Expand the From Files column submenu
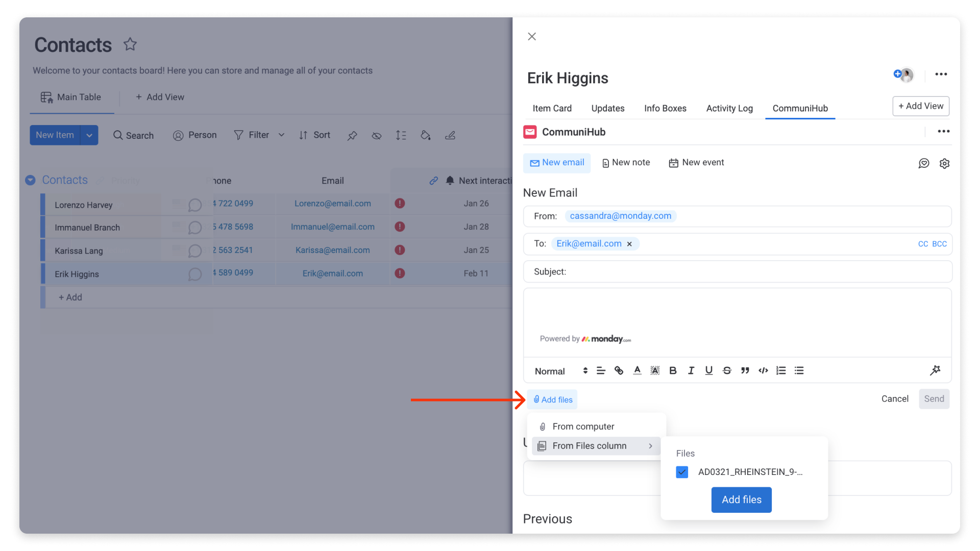Viewport: 980px width, 551px height. (596, 446)
